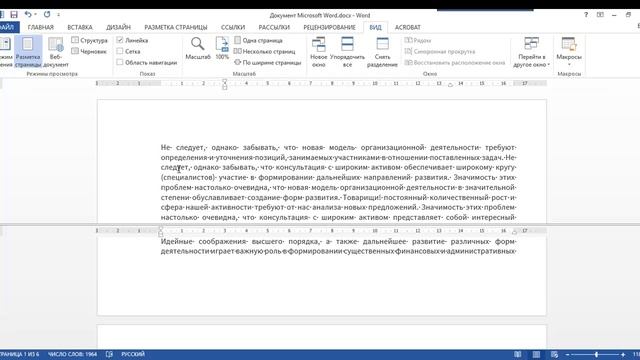Click first-line indent marker on upper ruler

click(x=224, y=81)
